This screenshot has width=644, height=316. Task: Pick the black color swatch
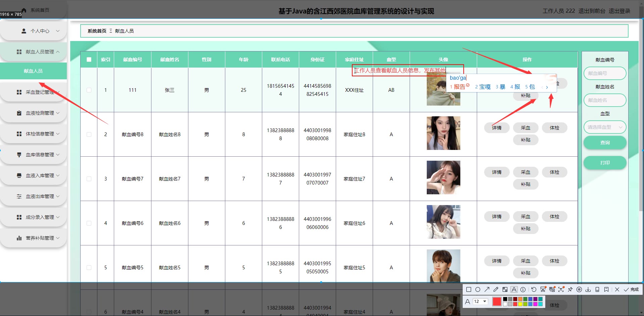(x=505, y=299)
